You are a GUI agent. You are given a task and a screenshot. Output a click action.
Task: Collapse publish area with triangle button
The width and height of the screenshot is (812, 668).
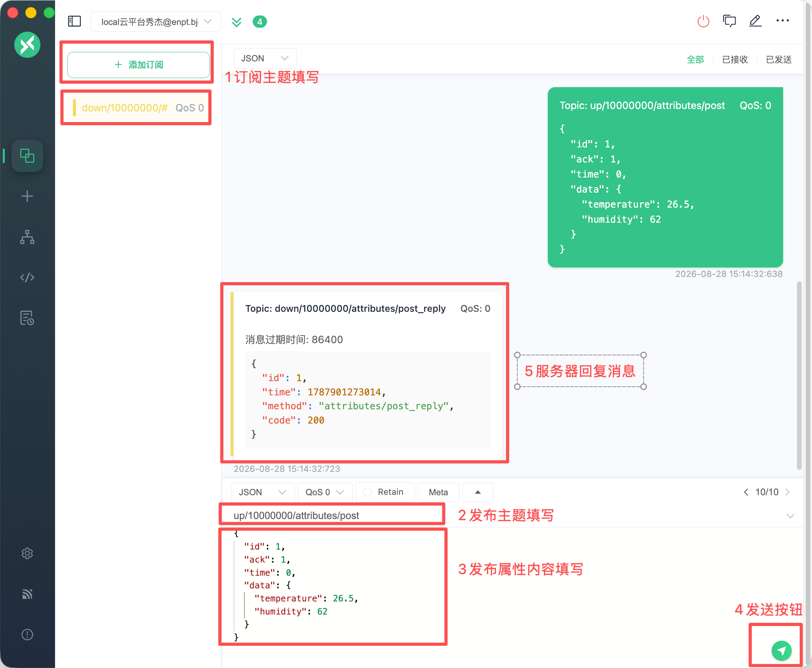(x=478, y=492)
